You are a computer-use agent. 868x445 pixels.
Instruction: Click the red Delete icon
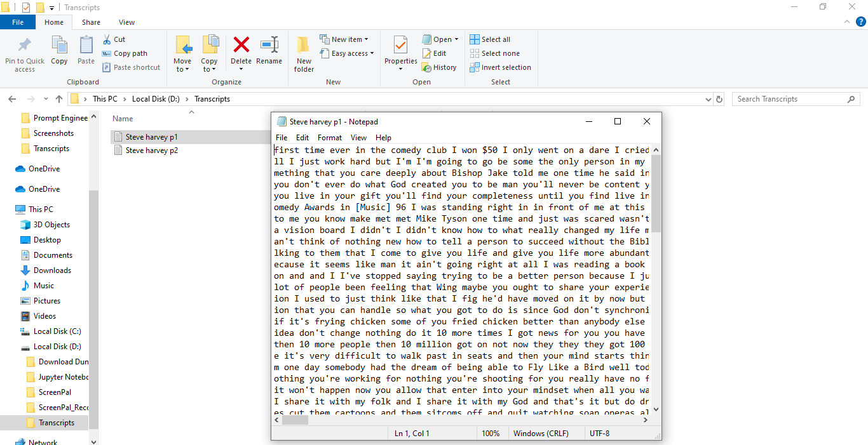[241, 45]
